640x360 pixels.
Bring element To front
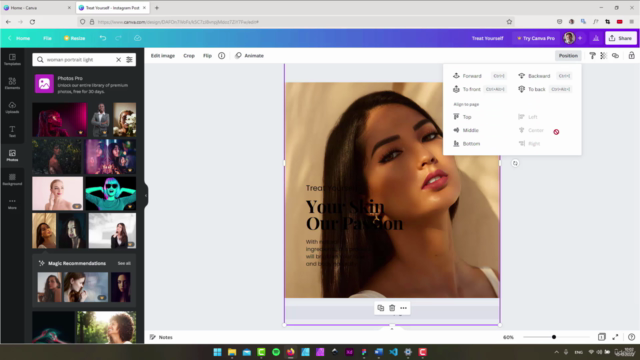tap(480, 89)
